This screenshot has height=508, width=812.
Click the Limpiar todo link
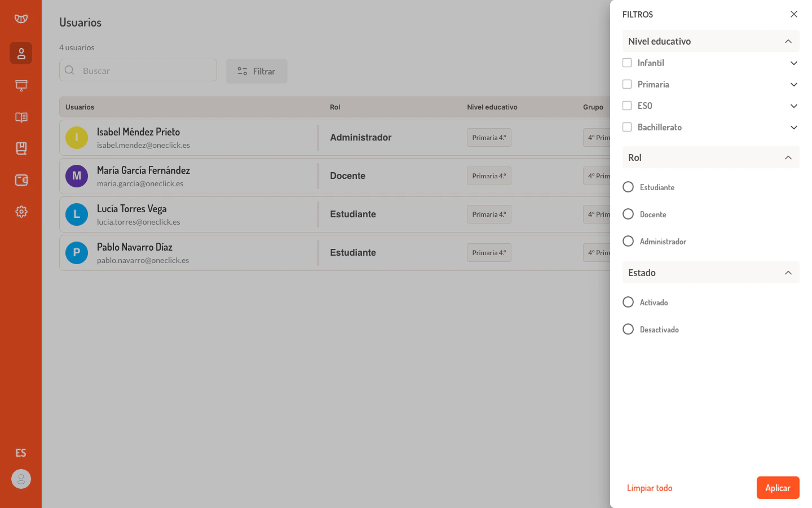click(x=650, y=488)
